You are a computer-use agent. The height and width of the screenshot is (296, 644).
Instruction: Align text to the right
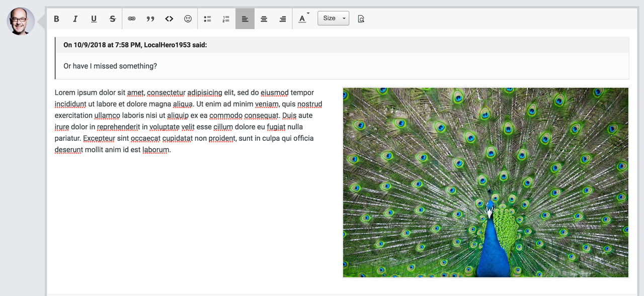point(283,19)
